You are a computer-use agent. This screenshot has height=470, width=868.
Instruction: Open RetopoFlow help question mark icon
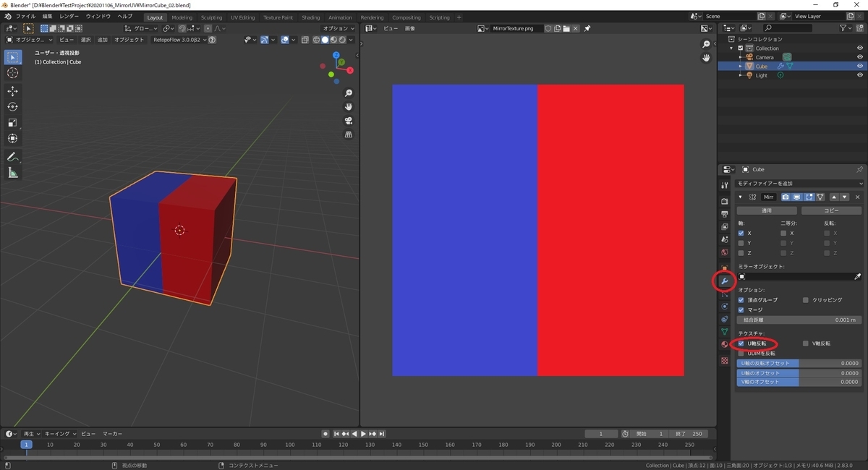(x=212, y=40)
